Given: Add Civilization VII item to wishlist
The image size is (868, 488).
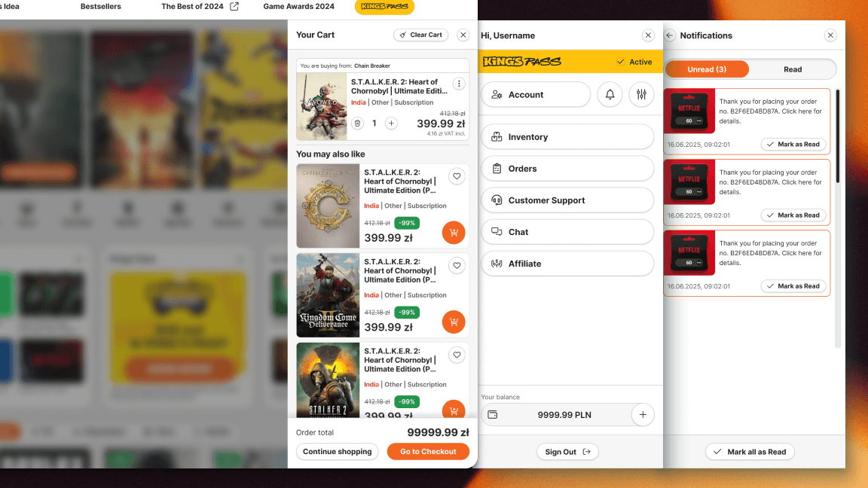Looking at the screenshot, I should [456, 176].
